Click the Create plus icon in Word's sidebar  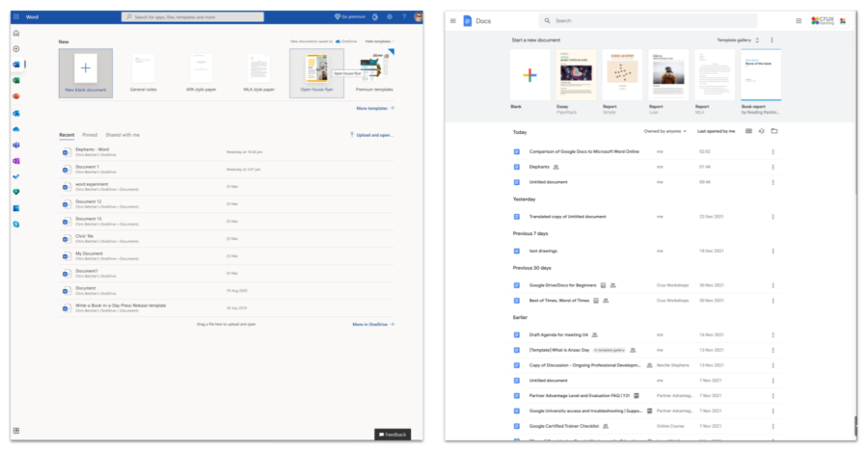tap(16, 49)
